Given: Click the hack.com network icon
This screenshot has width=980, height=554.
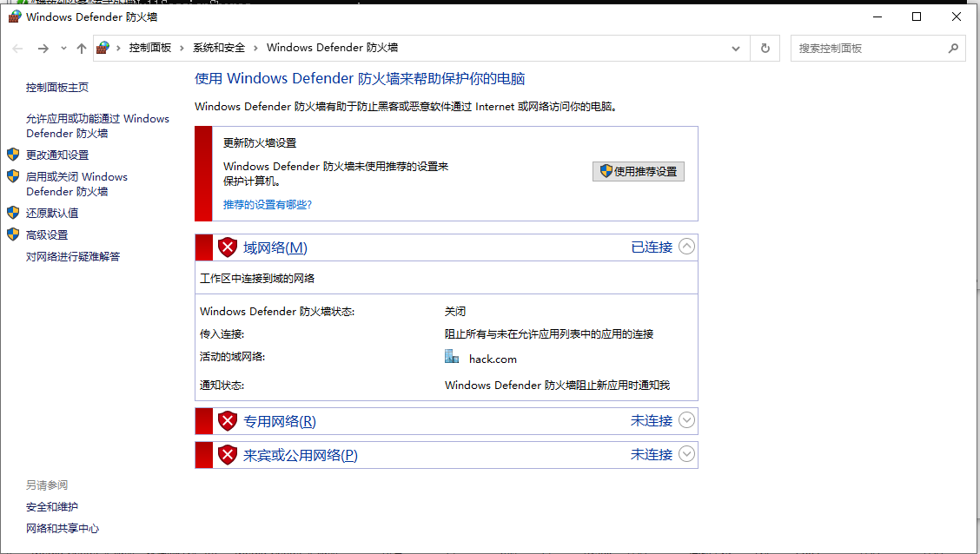Looking at the screenshot, I should [x=452, y=357].
